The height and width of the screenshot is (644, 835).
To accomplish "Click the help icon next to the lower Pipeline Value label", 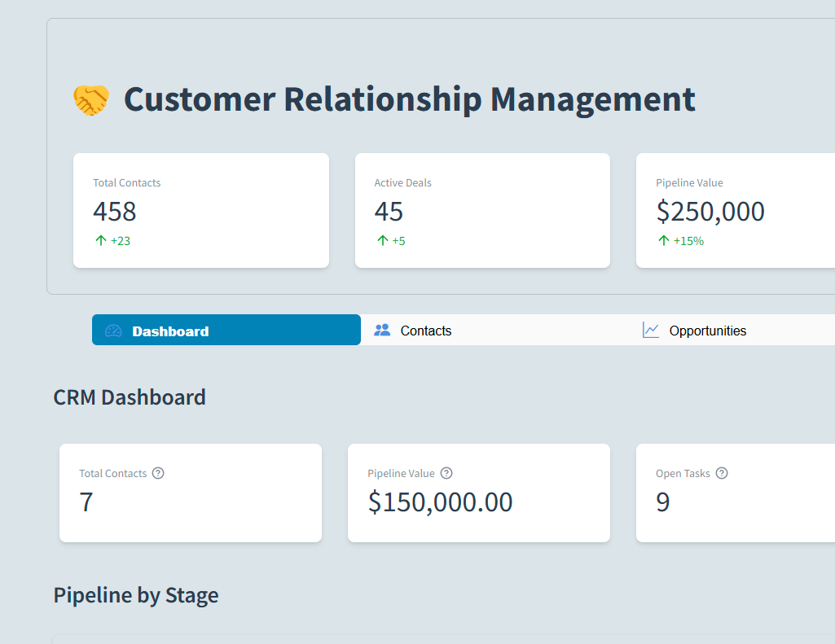I will click(446, 473).
